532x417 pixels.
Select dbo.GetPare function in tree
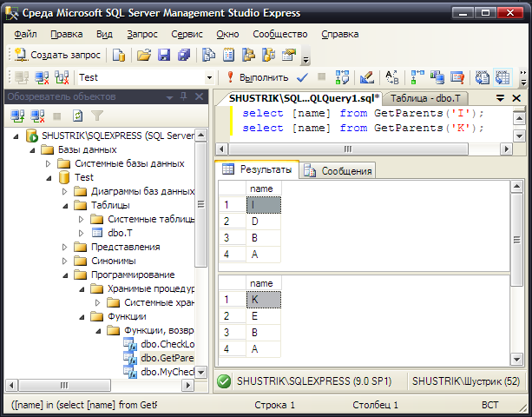[x=167, y=358]
